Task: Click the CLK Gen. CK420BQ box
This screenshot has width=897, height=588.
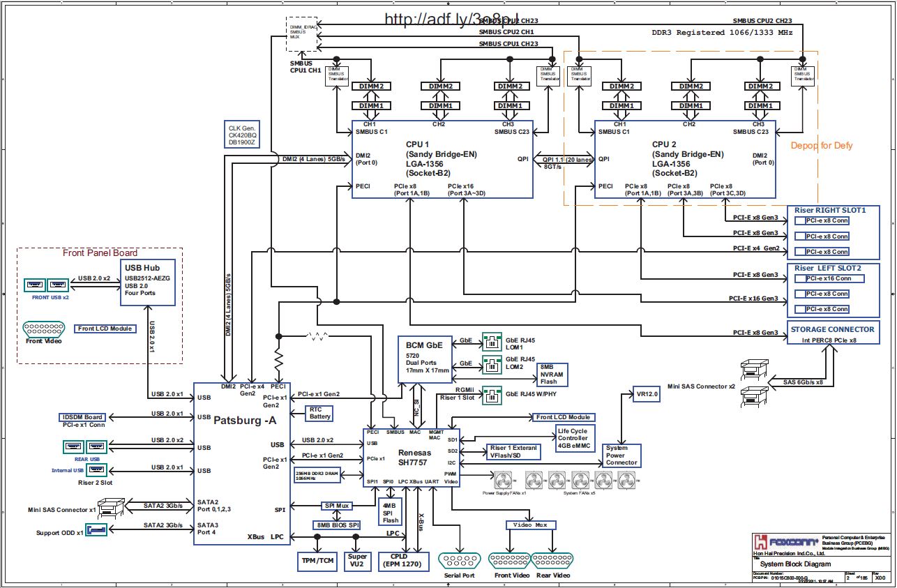Action: point(243,135)
